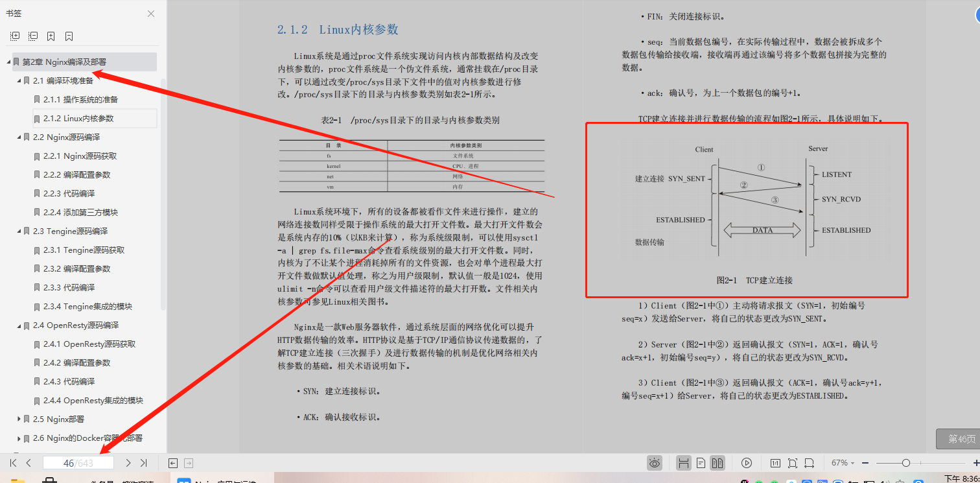980x483 pixels.
Task: Start slideshow playback
Action: point(747,463)
